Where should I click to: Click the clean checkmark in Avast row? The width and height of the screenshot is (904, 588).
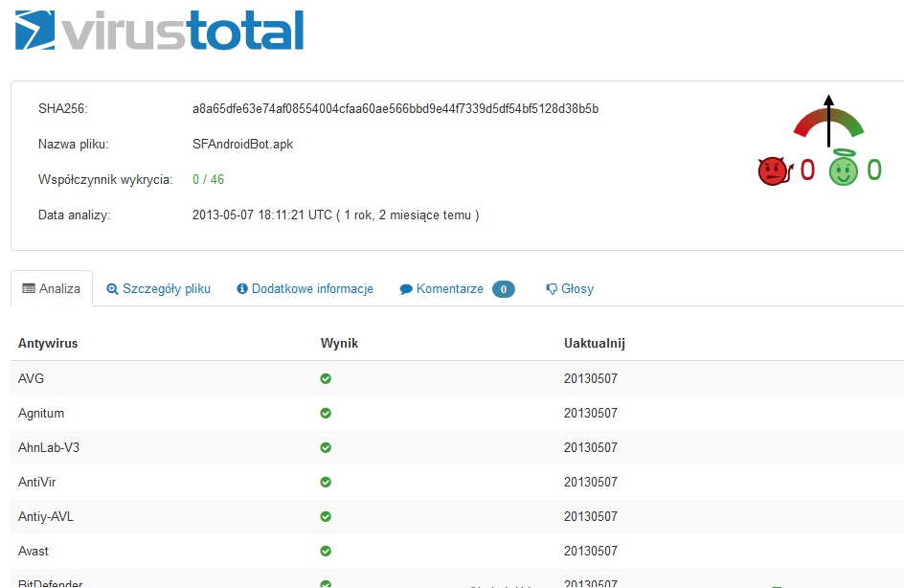[326, 551]
